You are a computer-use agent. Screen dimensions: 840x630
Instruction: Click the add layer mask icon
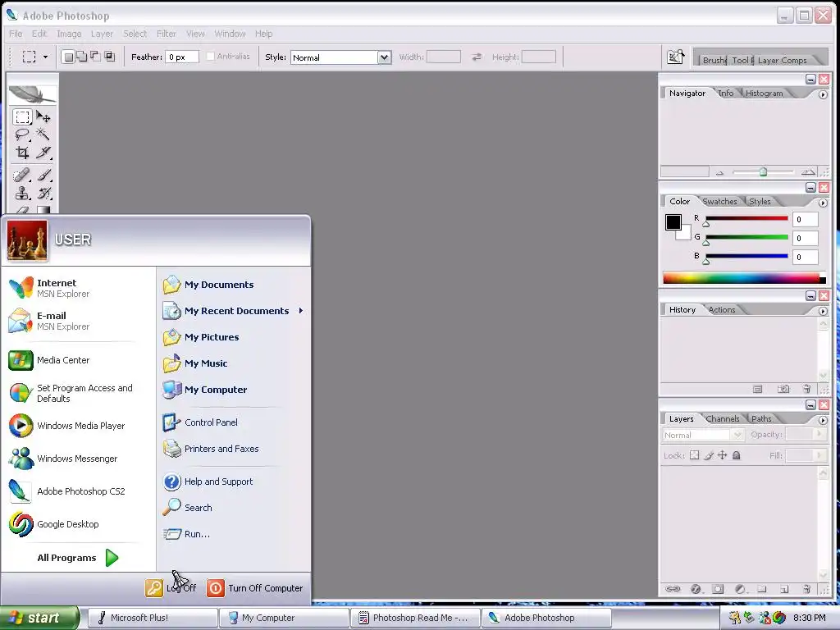[x=718, y=589]
